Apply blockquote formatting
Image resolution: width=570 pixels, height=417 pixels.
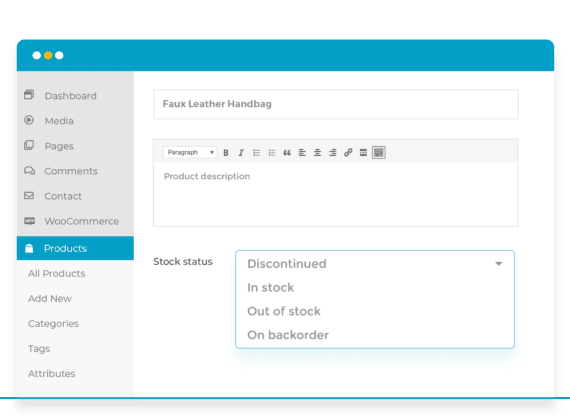pos(287,153)
